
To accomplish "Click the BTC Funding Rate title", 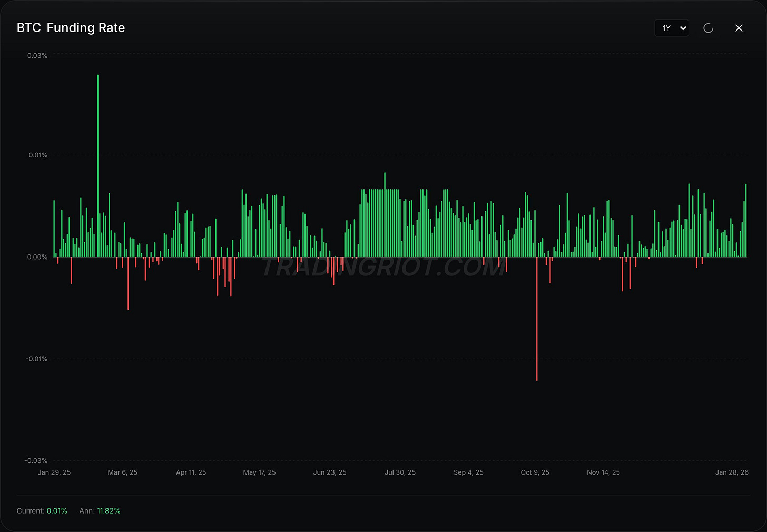I will pos(71,28).
